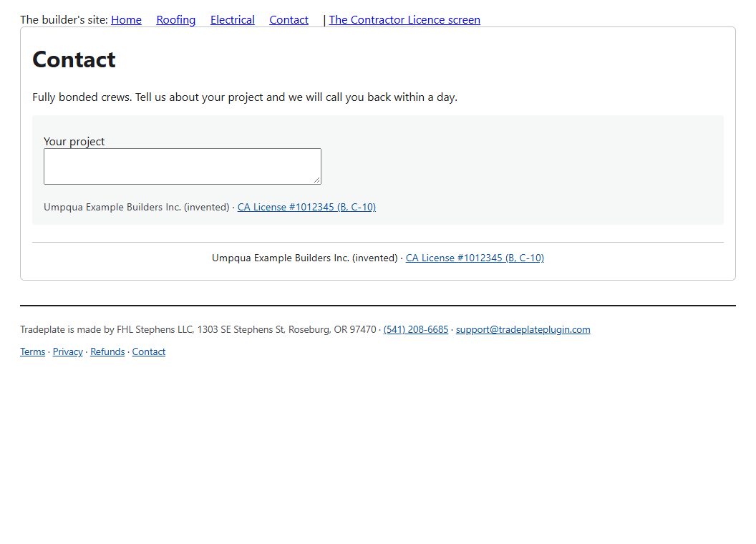This screenshot has height=544, width=756.
Task: Open centered CA License link under divider
Action: click(x=475, y=258)
